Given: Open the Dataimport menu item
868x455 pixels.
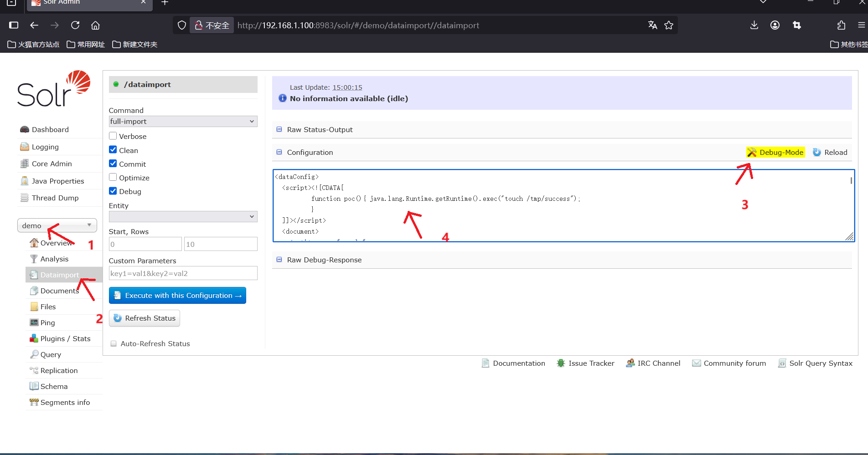Looking at the screenshot, I should 64,275.
